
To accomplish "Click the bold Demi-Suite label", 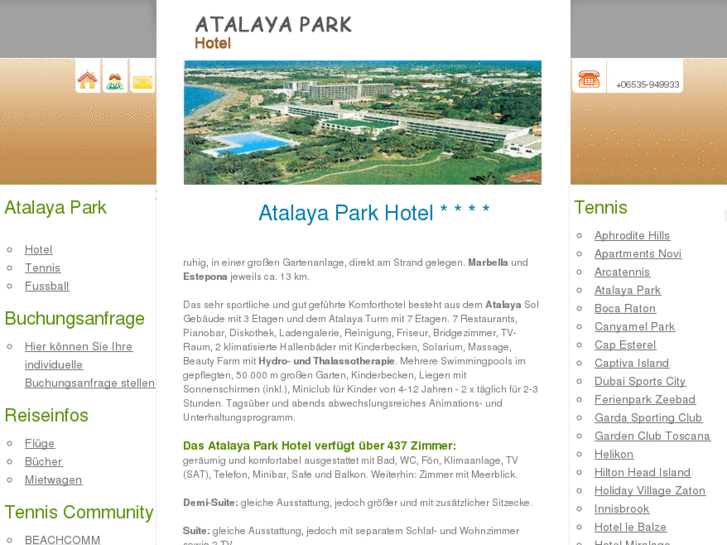I will [210, 502].
